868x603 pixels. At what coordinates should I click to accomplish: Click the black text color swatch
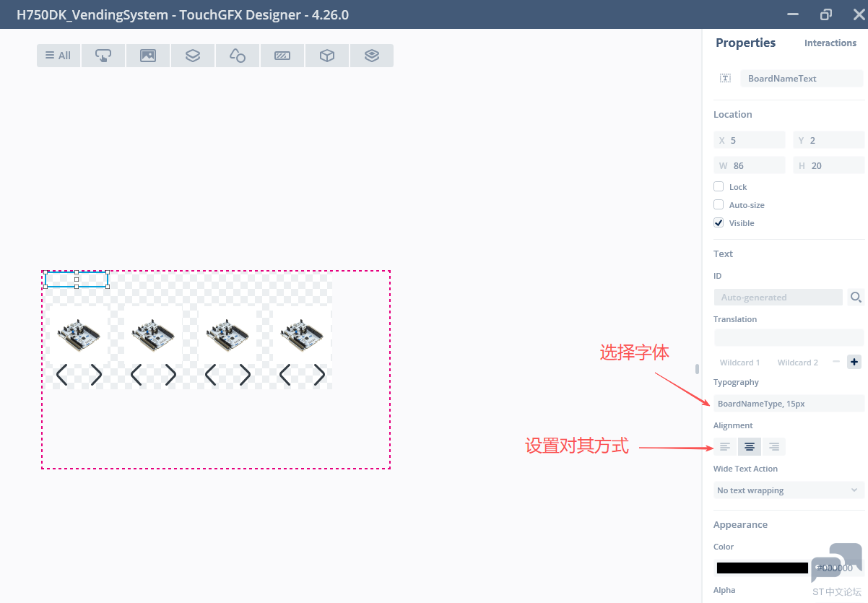tap(762, 568)
